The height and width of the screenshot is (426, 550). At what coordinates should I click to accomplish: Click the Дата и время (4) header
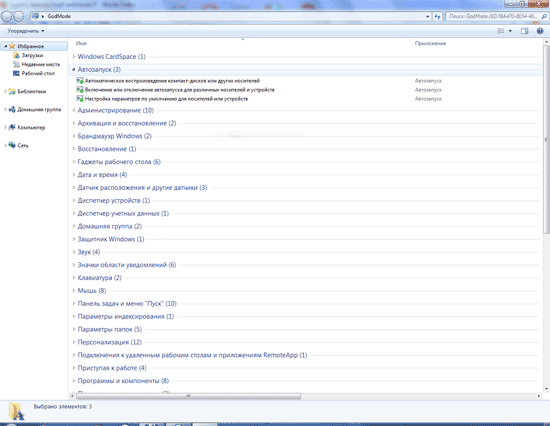102,175
